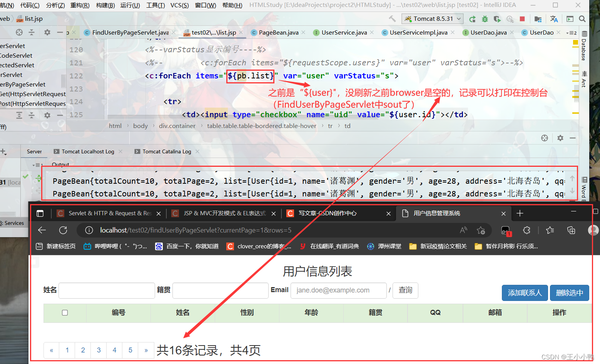Open the 运行(U) menu
The image size is (600, 364).
pos(130,5)
